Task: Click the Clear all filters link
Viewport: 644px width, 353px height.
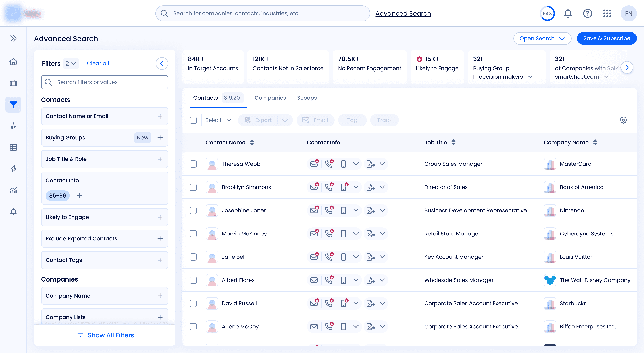Action: click(x=98, y=63)
